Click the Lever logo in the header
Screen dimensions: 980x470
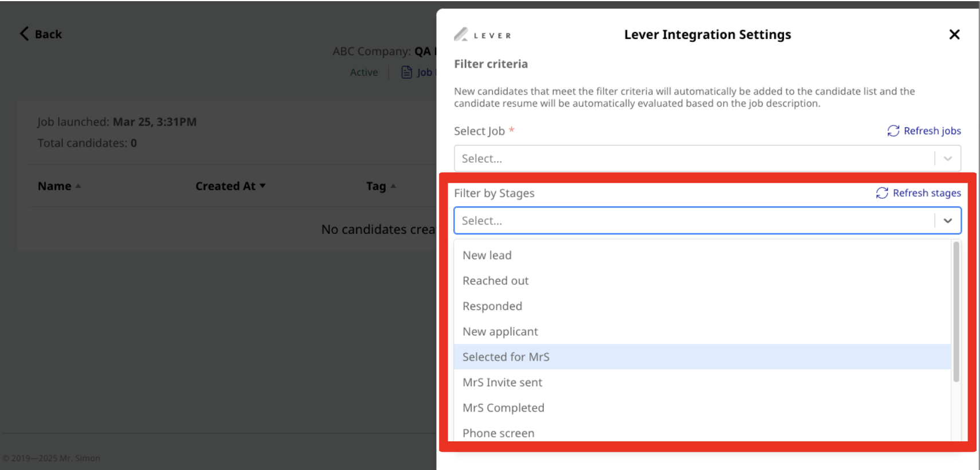tap(483, 35)
